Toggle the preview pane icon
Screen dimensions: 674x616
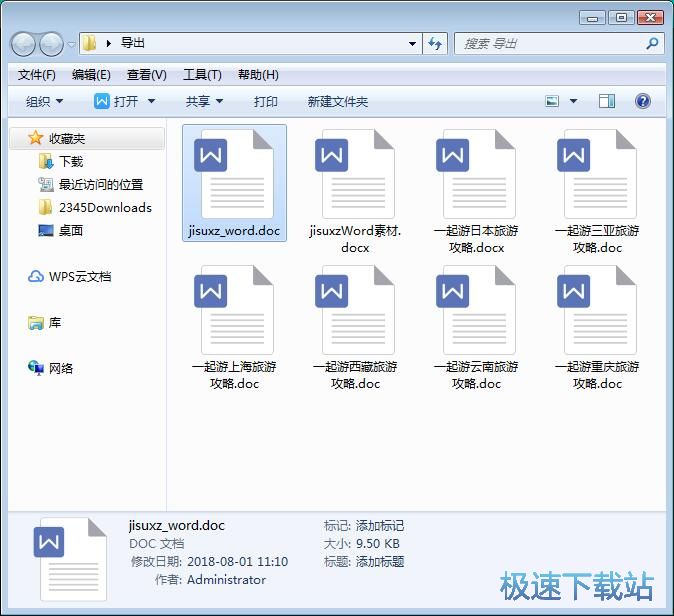[607, 101]
